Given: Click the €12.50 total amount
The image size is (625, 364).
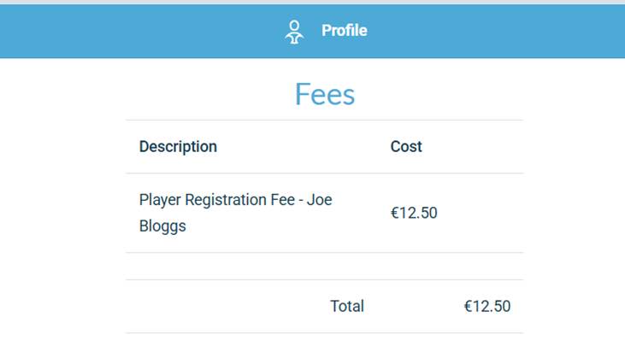Looking at the screenshot, I should tap(487, 306).
